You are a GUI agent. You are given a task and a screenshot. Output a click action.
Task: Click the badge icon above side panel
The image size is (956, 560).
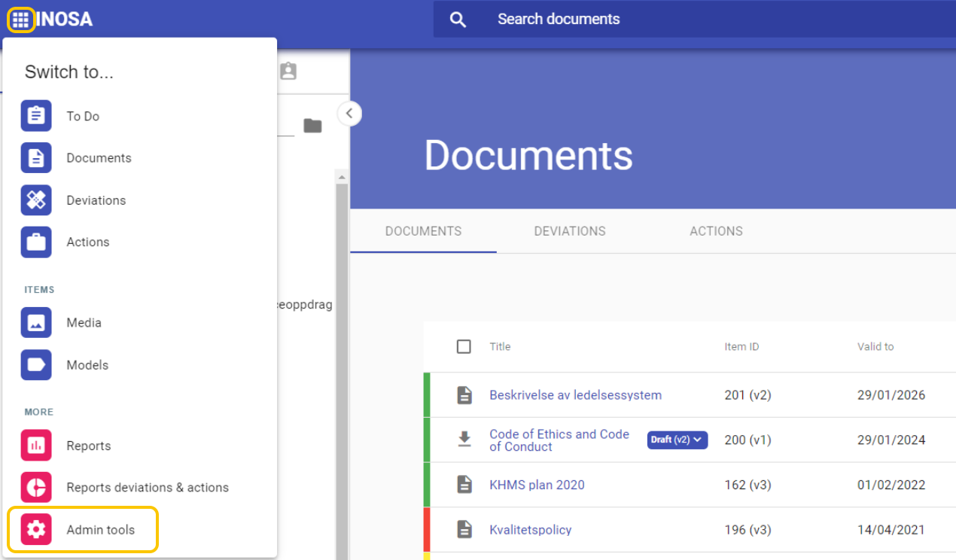tap(288, 71)
